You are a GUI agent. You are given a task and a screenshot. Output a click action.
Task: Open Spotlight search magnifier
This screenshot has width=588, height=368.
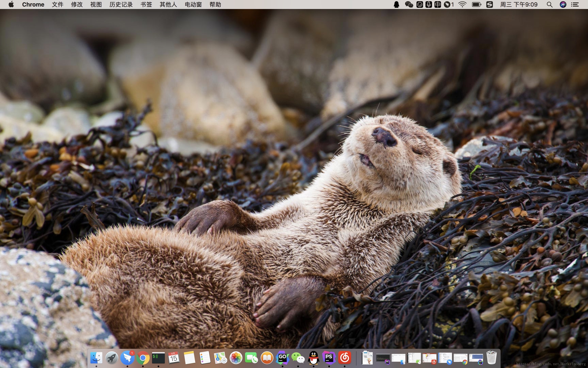pos(550,4)
